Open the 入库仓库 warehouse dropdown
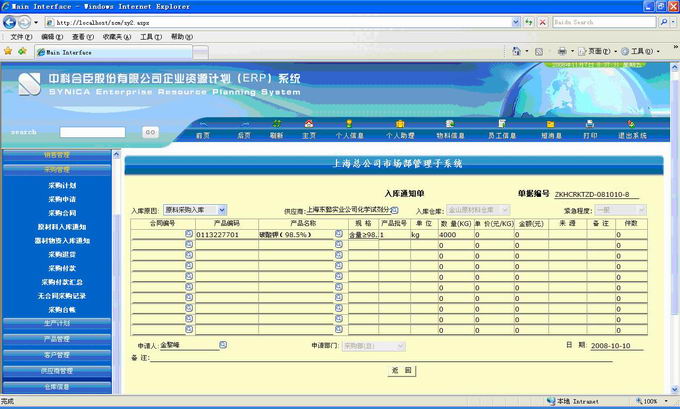This screenshot has width=680, height=409. tap(505, 210)
